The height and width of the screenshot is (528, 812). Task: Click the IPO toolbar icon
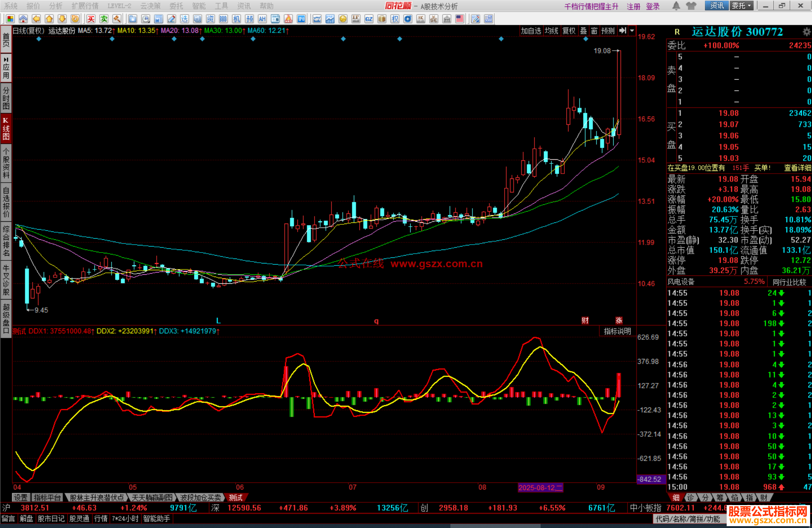pos(301,19)
